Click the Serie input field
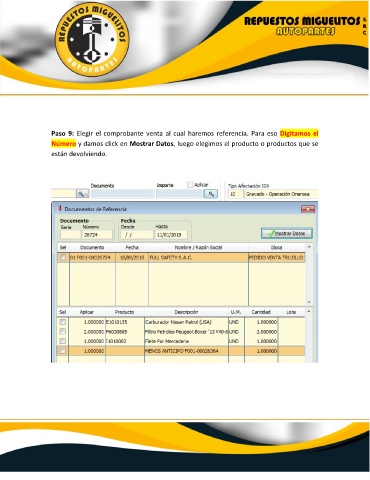Screen dimensions: 370x480 click(x=70, y=235)
